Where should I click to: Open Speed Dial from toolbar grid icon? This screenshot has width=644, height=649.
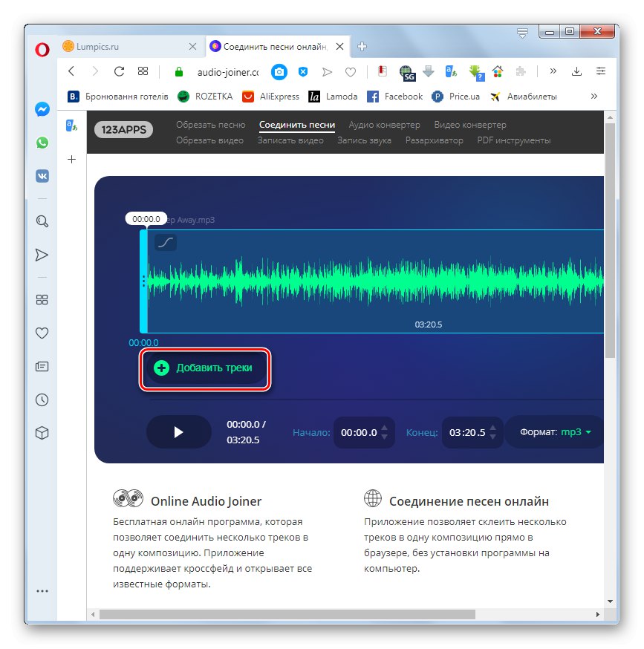coord(143,71)
